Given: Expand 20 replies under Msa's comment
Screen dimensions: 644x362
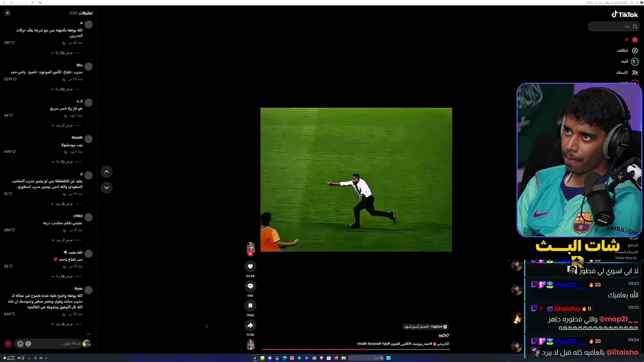Looking at the screenshot, I should click(x=63, y=89).
